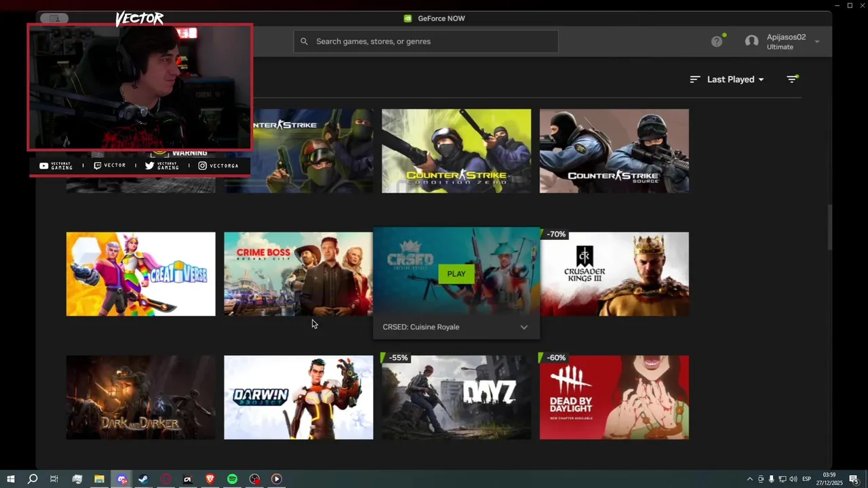
Task: Select the Counter-Strike Source tile
Action: (614, 151)
